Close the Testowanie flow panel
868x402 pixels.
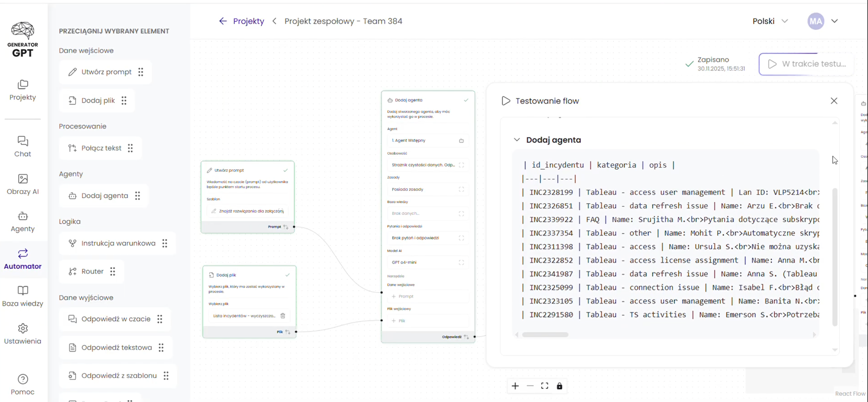[x=833, y=101]
